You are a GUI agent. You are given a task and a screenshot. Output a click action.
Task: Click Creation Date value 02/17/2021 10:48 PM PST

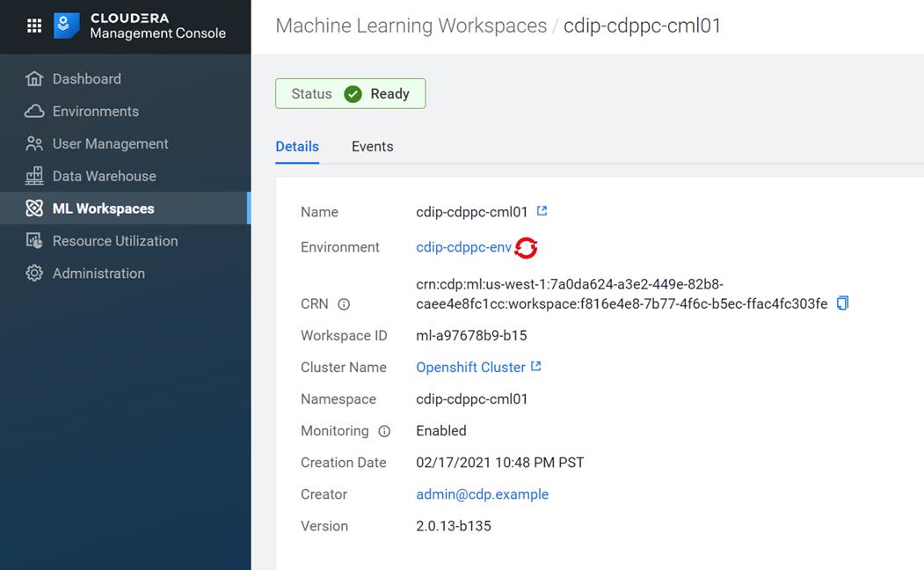500,463
